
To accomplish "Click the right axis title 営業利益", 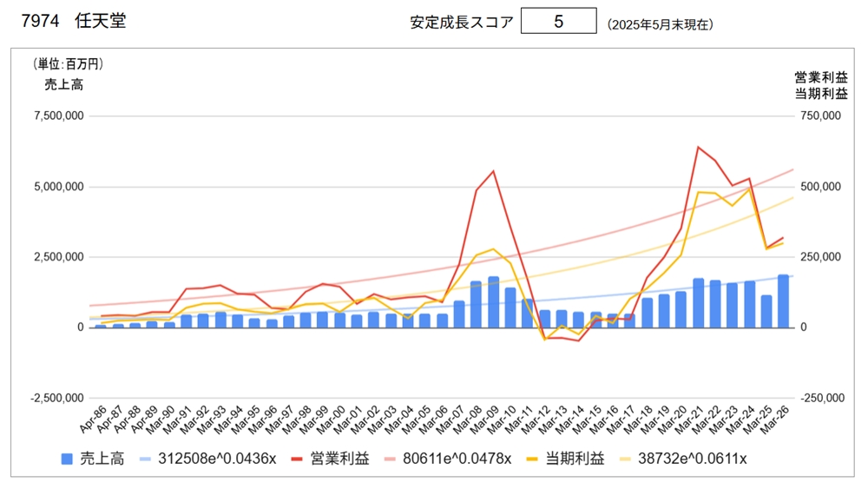I will pos(821,77).
